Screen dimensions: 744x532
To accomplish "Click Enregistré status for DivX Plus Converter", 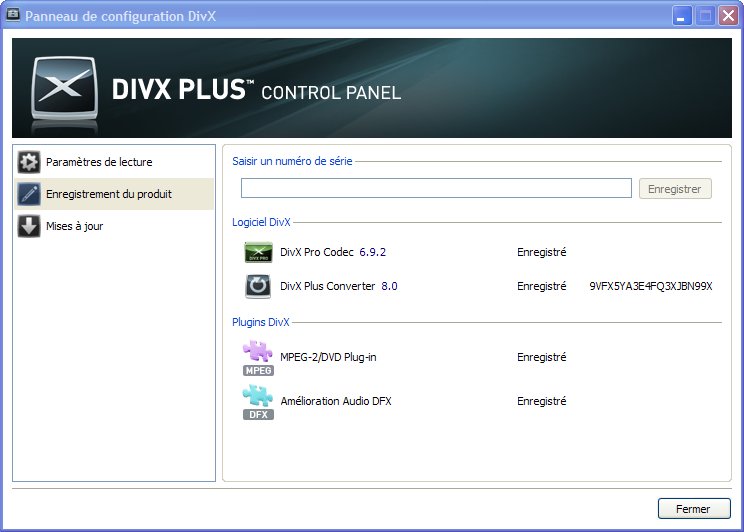I will pyautogui.click(x=541, y=286).
